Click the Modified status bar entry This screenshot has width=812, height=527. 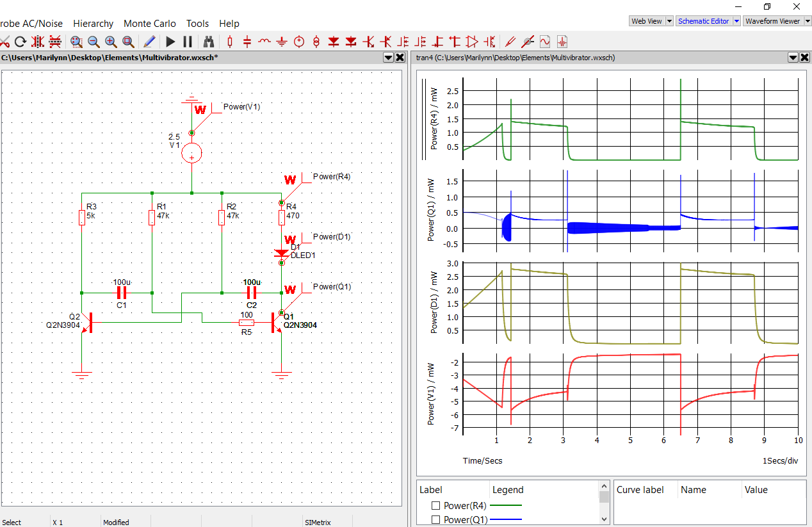coord(116,523)
